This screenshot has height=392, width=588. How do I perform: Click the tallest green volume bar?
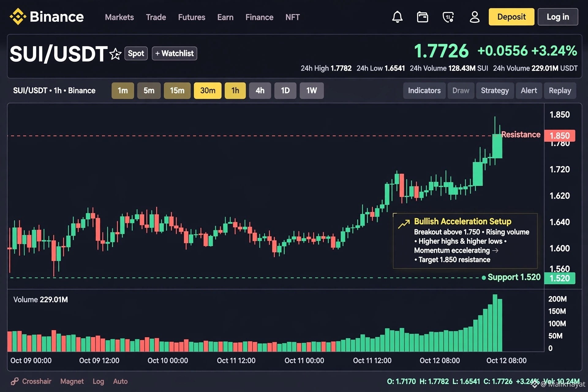(495, 323)
